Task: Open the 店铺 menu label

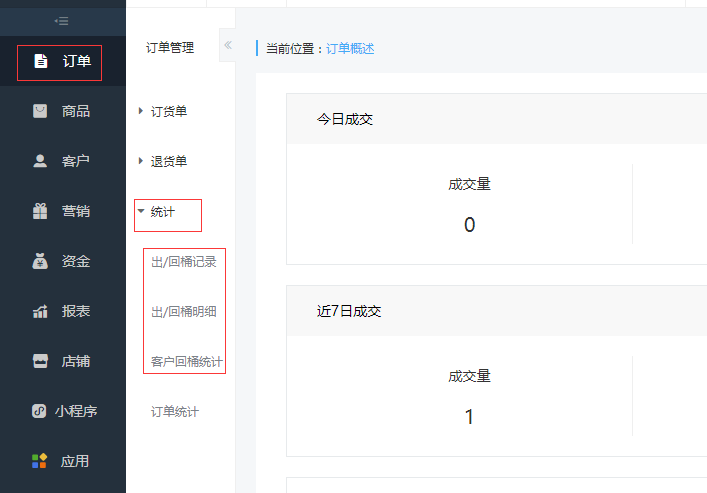Action: [x=76, y=361]
